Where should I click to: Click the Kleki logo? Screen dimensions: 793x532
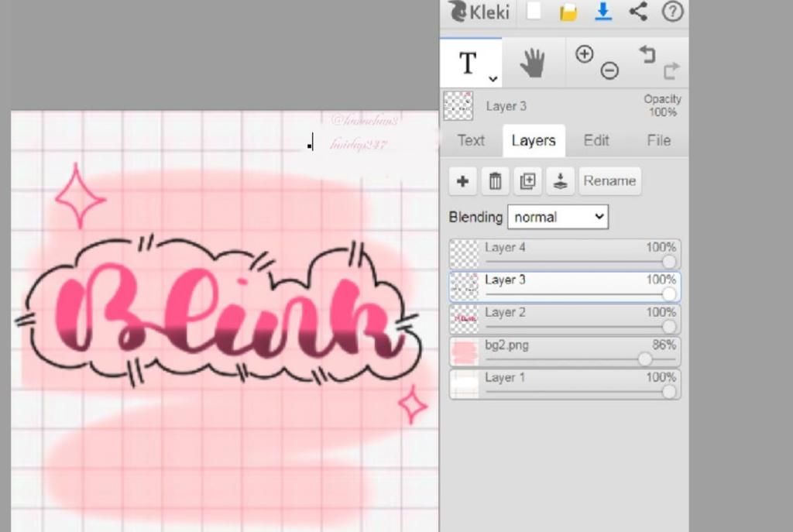(479, 11)
